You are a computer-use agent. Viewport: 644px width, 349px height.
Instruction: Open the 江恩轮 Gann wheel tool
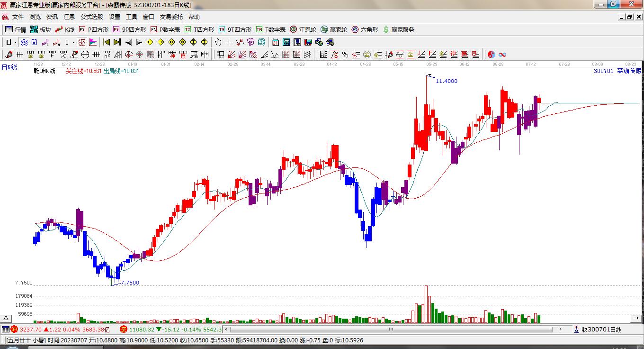point(304,29)
